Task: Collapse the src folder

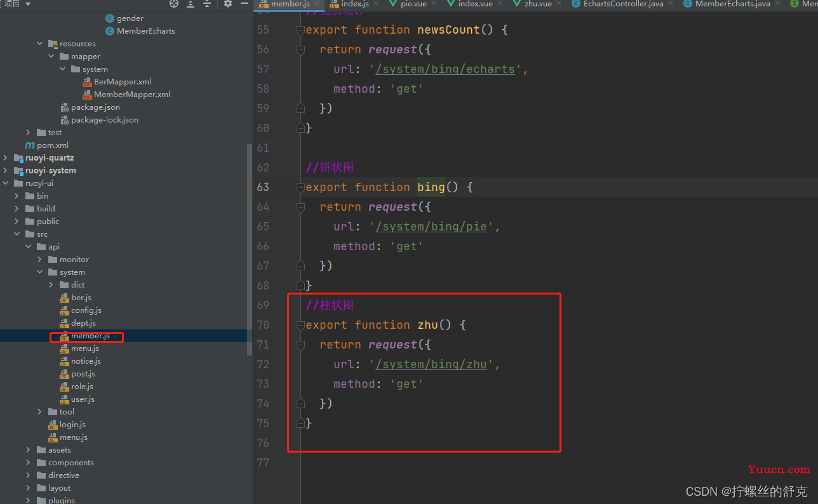Action: pyautogui.click(x=17, y=234)
